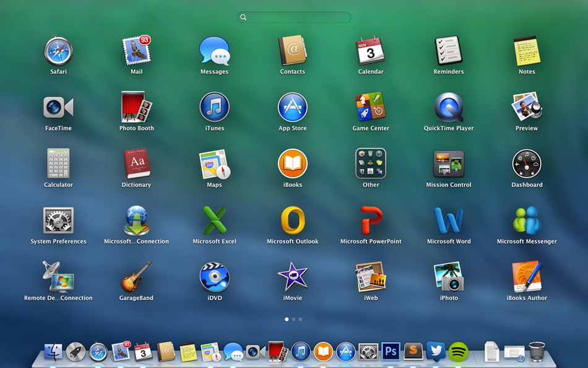Image resolution: width=588 pixels, height=368 pixels.
Task: Open Spotify from the Dock
Action: click(458, 352)
